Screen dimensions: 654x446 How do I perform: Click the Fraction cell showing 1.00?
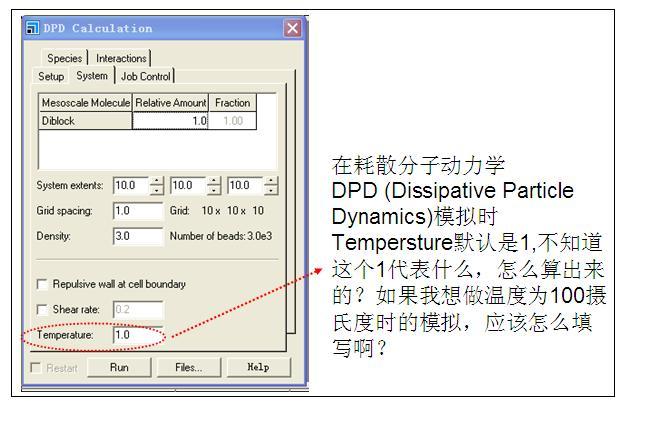coord(232,121)
